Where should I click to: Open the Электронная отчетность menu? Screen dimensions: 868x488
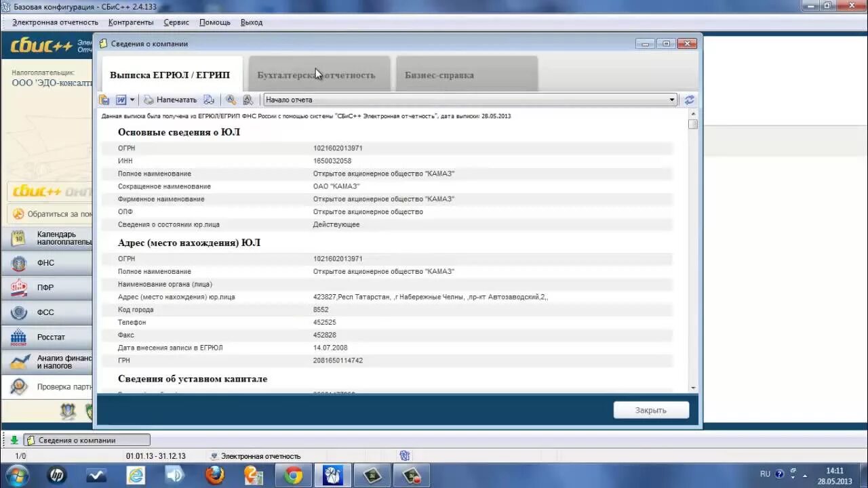point(55,22)
